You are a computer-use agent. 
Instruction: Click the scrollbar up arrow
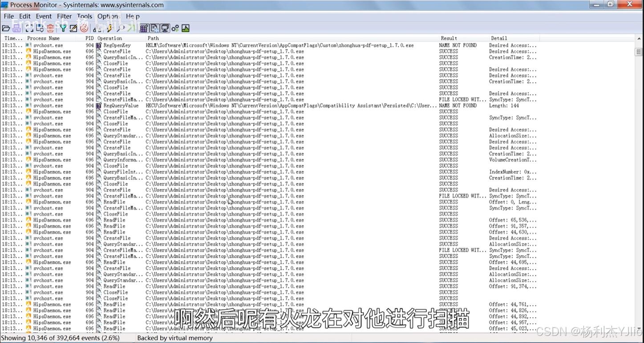pyautogui.click(x=639, y=39)
